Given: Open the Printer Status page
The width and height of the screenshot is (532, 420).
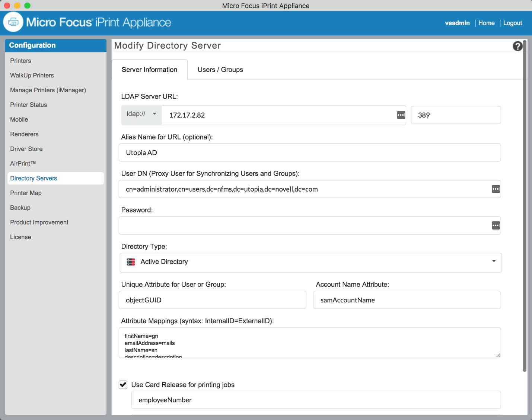Looking at the screenshot, I should tap(29, 105).
